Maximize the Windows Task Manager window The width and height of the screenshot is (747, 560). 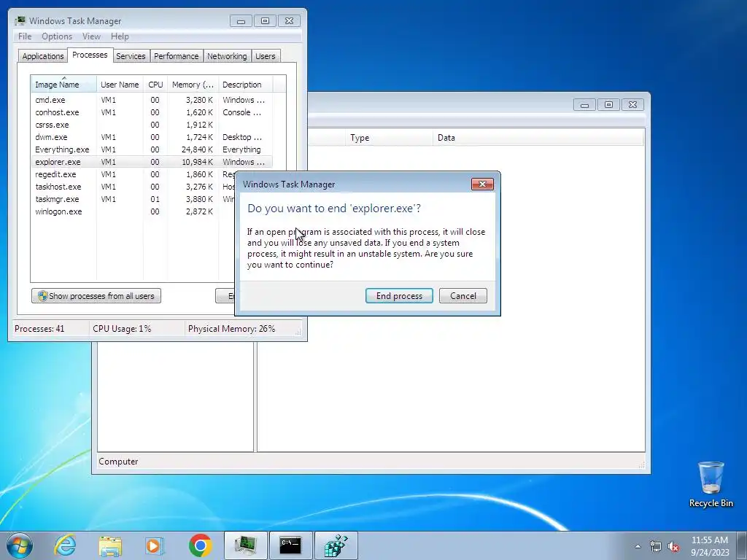click(265, 21)
